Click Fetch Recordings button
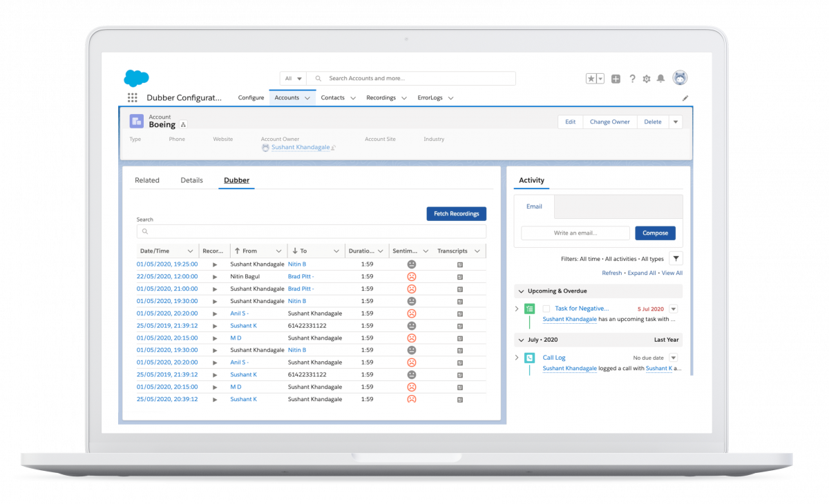This screenshot has width=829, height=504. [x=457, y=214]
